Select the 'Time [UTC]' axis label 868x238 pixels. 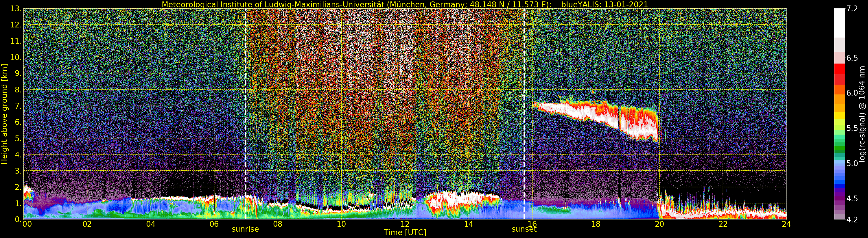pyautogui.click(x=405, y=233)
